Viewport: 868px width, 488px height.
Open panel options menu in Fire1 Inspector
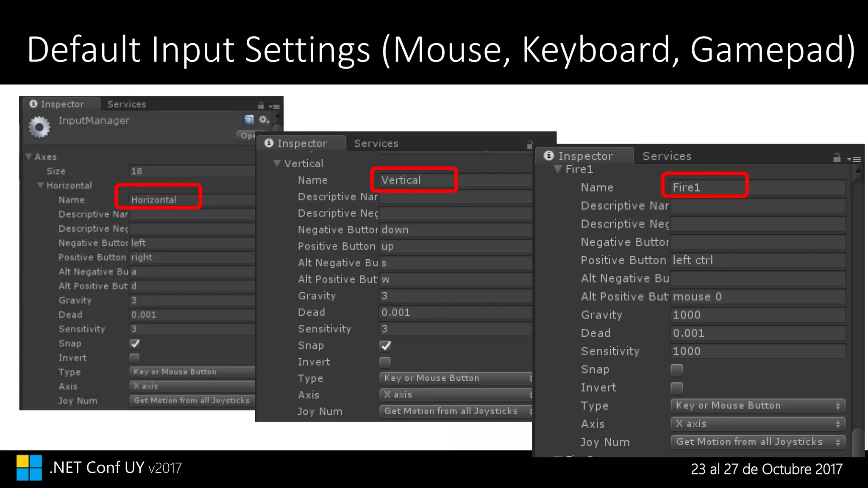click(854, 160)
